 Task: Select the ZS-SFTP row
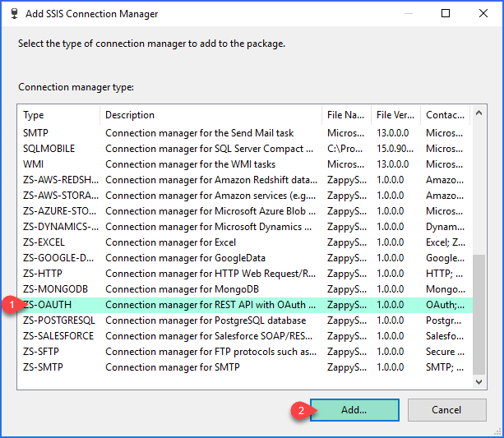click(245, 352)
